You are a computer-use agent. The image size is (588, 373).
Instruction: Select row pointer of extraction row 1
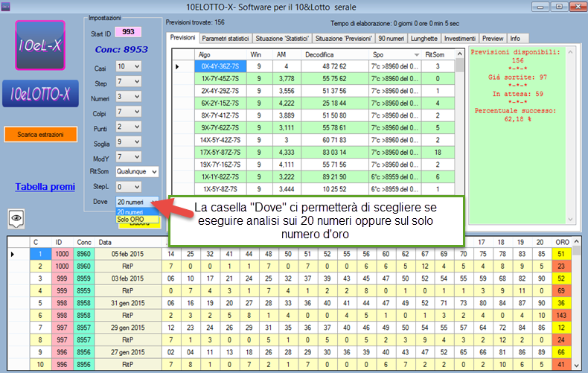pyautogui.click(x=13, y=254)
